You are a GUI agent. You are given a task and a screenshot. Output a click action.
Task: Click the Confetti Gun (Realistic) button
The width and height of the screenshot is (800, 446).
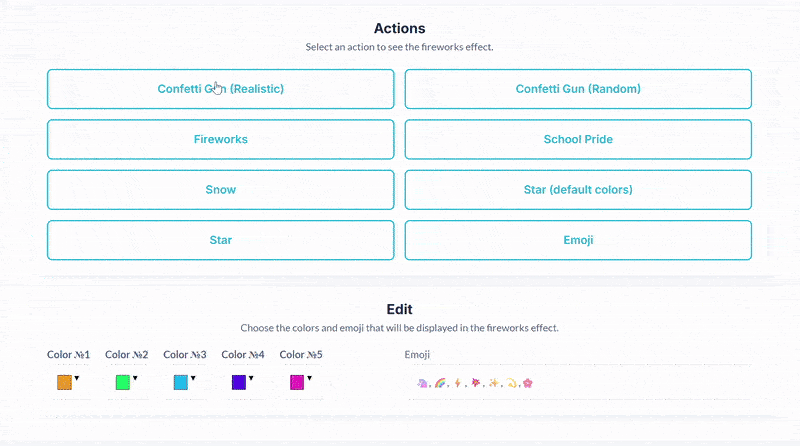point(220,89)
